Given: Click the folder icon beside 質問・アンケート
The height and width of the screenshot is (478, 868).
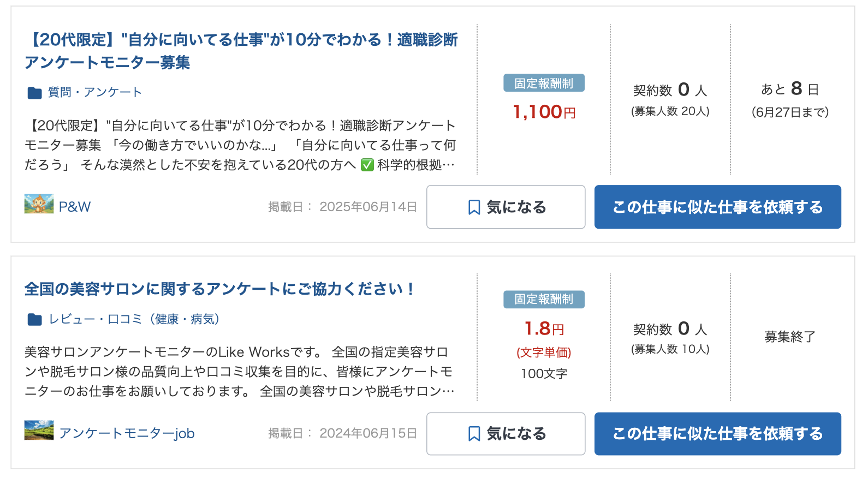Looking at the screenshot, I should 34,93.
